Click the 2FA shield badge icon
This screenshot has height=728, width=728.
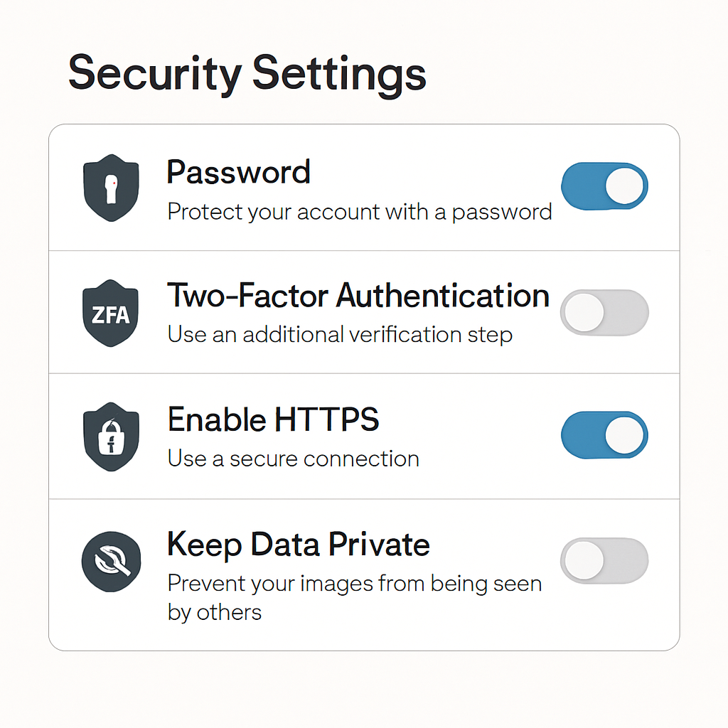point(111,313)
